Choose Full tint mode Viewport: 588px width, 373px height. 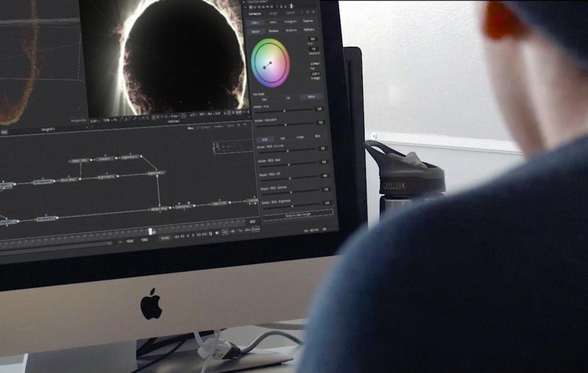[288, 98]
